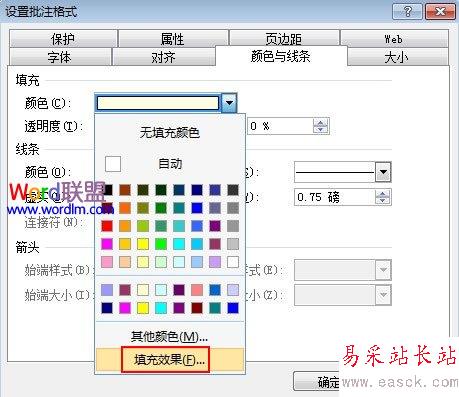Select the 颜色与线条 tab
The image size is (459, 397).
tap(281, 56)
